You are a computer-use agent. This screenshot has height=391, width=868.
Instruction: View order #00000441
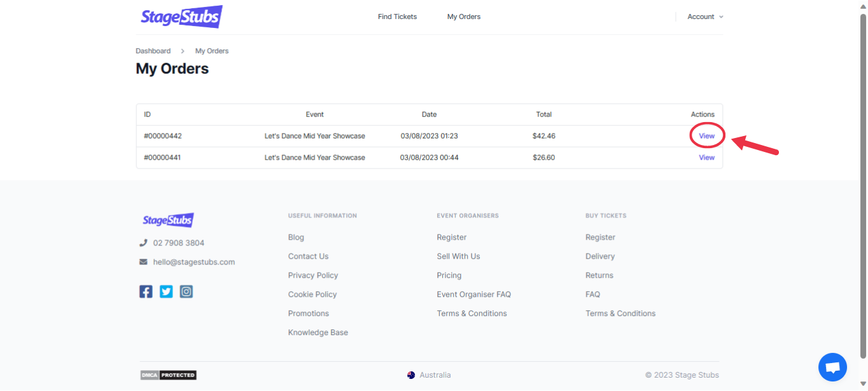(x=706, y=158)
